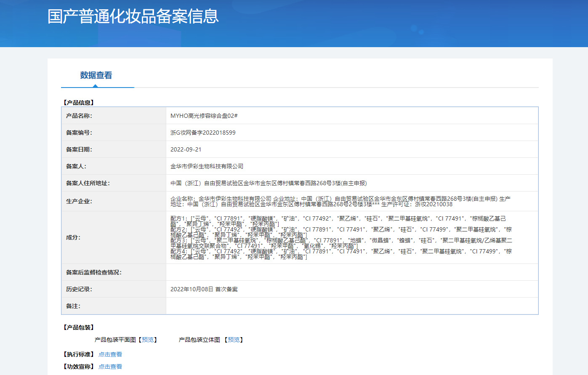Click the 备案后监督检查情况 row label
This screenshot has height=375, width=588.
pyautogui.click(x=94, y=272)
